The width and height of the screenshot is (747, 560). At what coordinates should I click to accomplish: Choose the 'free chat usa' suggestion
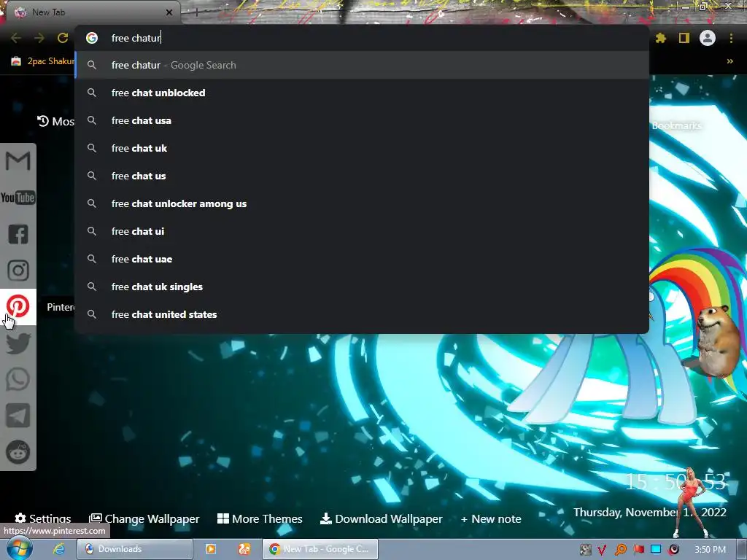[362, 120]
